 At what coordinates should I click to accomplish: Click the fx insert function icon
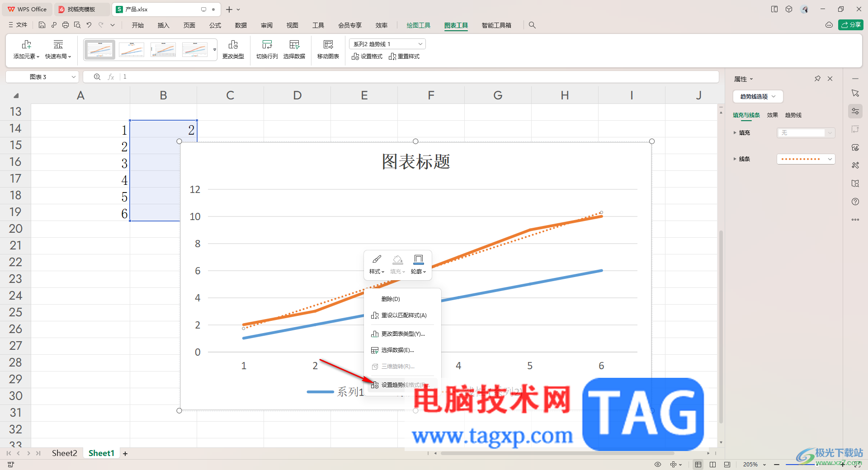point(111,77)
